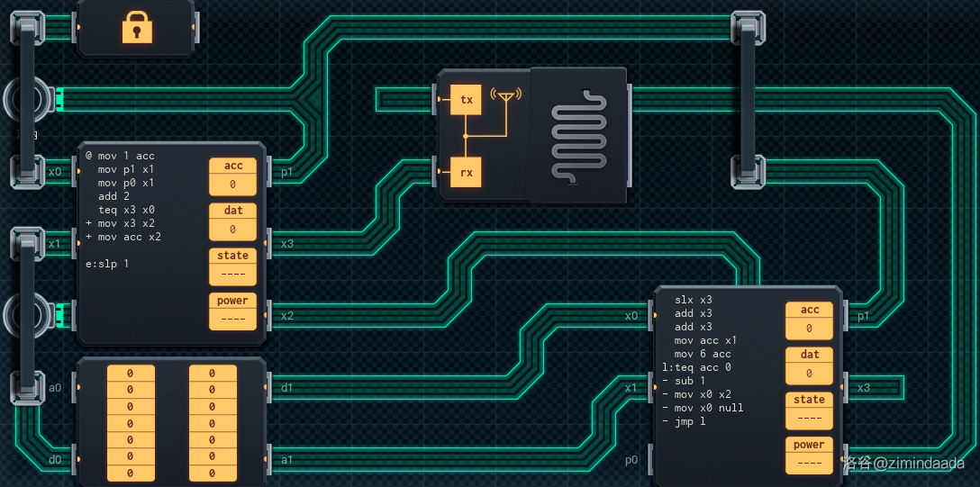Image resolution: width=980 pixels, height=487 pixels.
Task: Click the serpentine coil component icon
Action: point(577,135)
